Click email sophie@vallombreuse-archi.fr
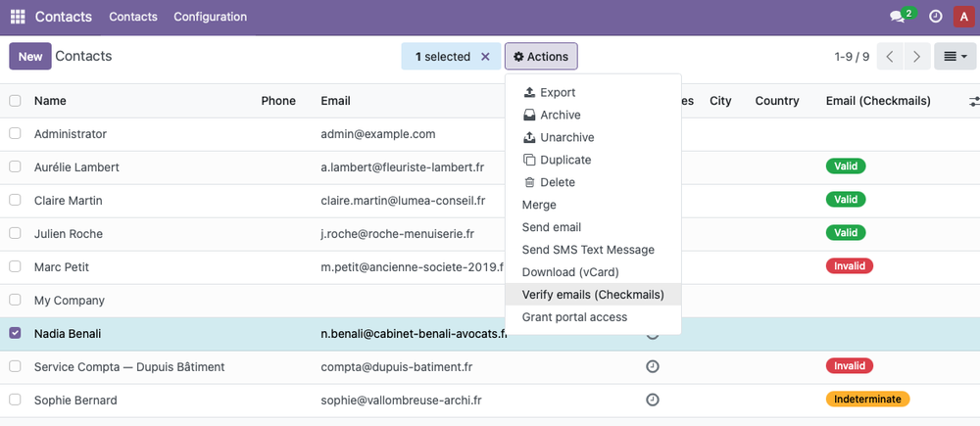Viewport: 980px width, 426px height. click(401, 401)
